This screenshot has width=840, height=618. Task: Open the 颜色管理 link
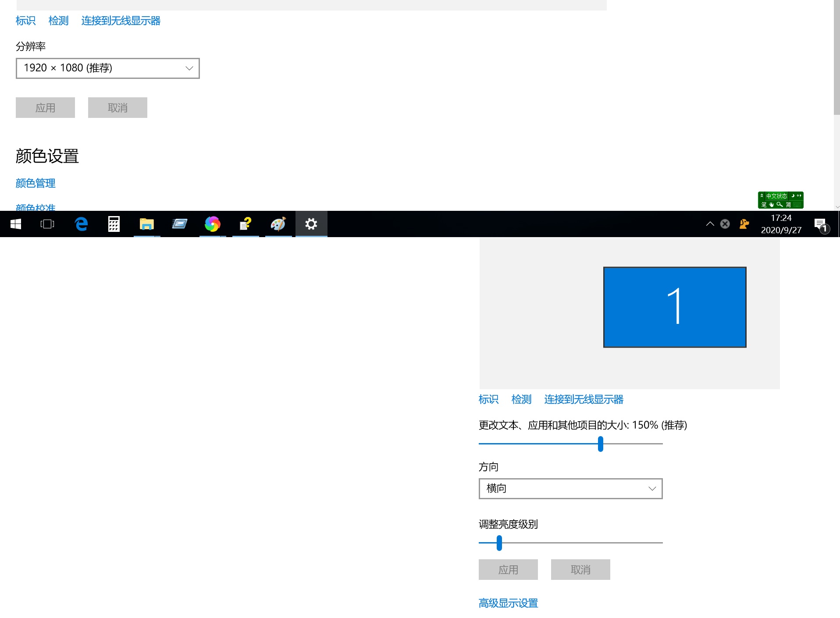coord(36,183)
